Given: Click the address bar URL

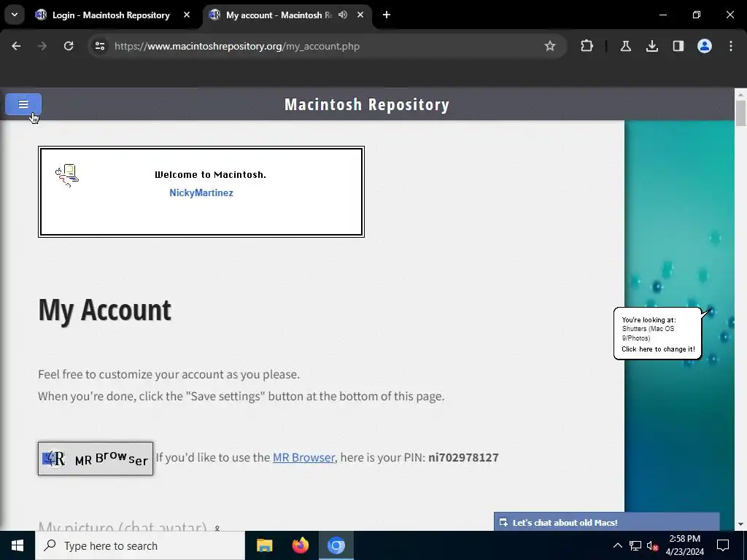Looking at the screenshot, I should coord(237,46).
